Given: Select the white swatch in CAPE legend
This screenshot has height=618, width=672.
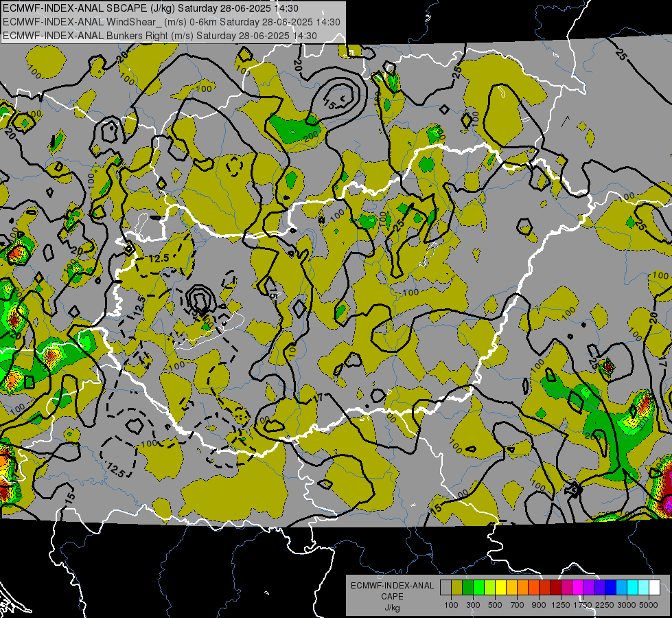Looking at the screenshot, I should tap(654, 588).
